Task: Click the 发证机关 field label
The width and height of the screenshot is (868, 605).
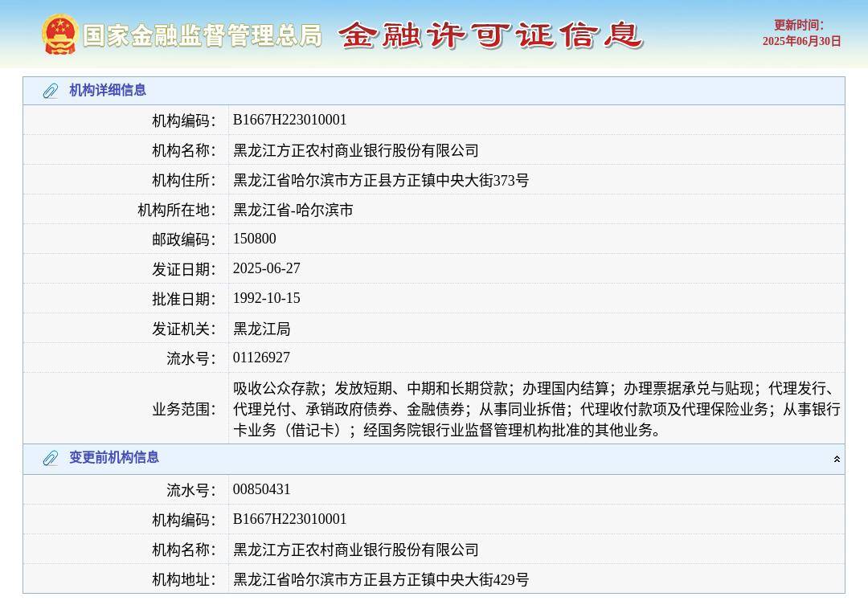Action: 184,329
